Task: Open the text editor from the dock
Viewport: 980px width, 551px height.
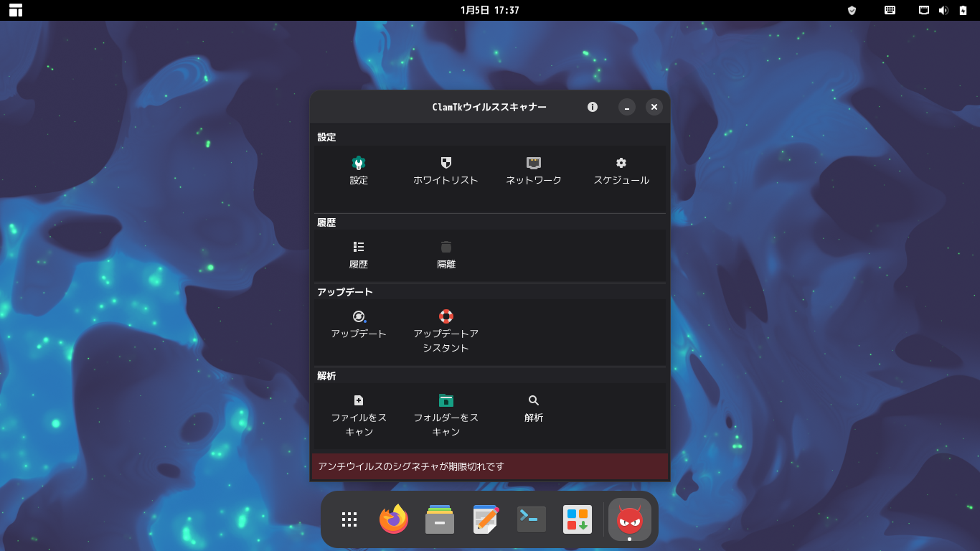Action: click(486, 519)
